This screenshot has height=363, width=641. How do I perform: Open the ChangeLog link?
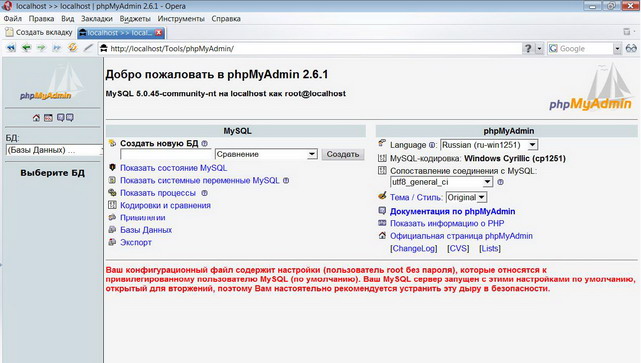pyautogui.click(x=414, y=249)
